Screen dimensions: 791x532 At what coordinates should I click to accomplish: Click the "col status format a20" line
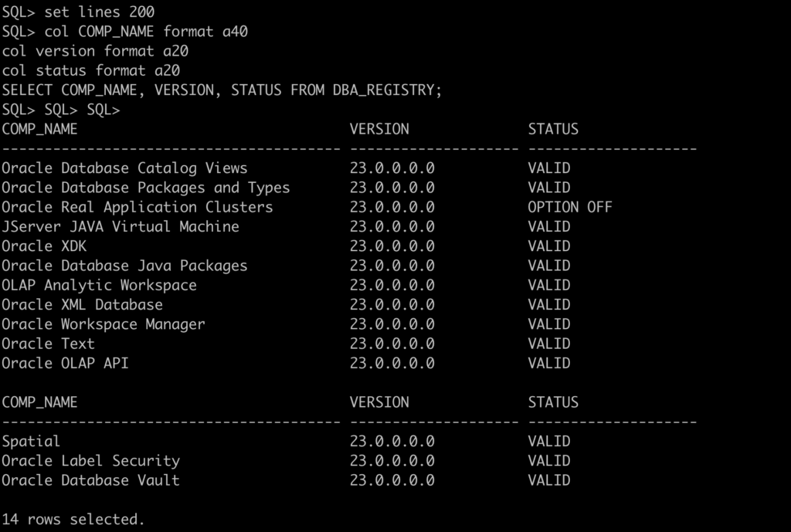(x=90, y=70)
